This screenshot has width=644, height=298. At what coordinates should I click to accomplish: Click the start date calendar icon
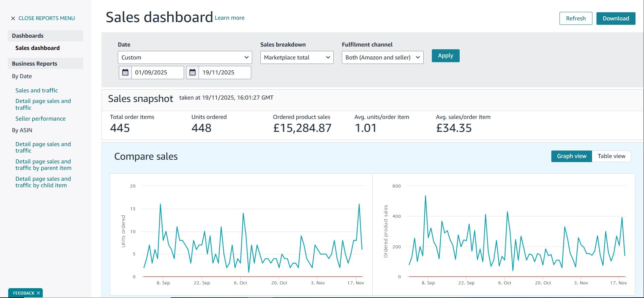(x=125, y=72)
